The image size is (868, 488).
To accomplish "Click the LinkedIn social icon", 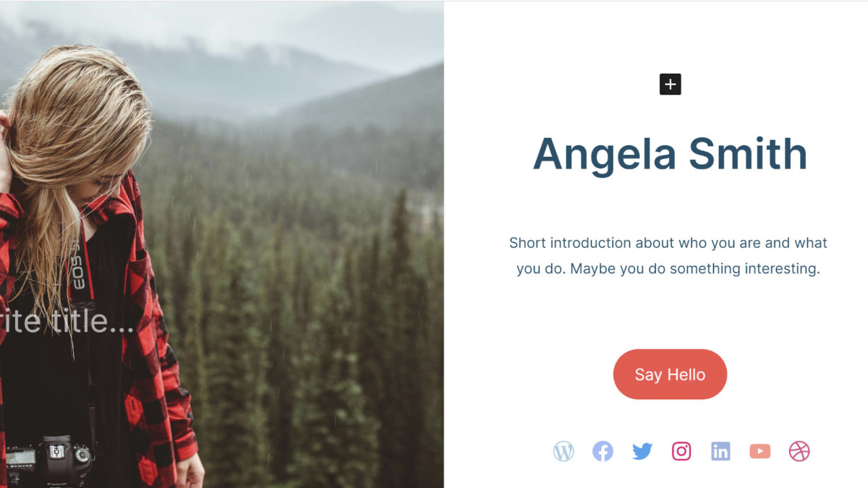I will point(720,451).
